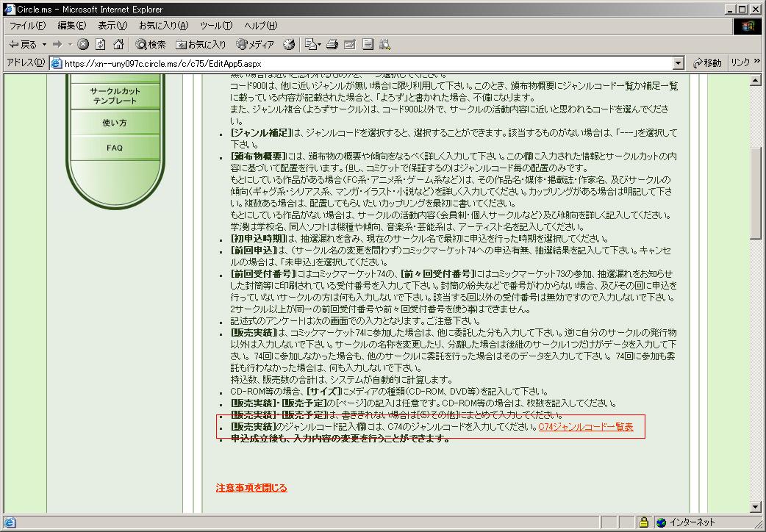Open the 検索 search pane
This screenshot has width=766, height=532.
(151, 44)
